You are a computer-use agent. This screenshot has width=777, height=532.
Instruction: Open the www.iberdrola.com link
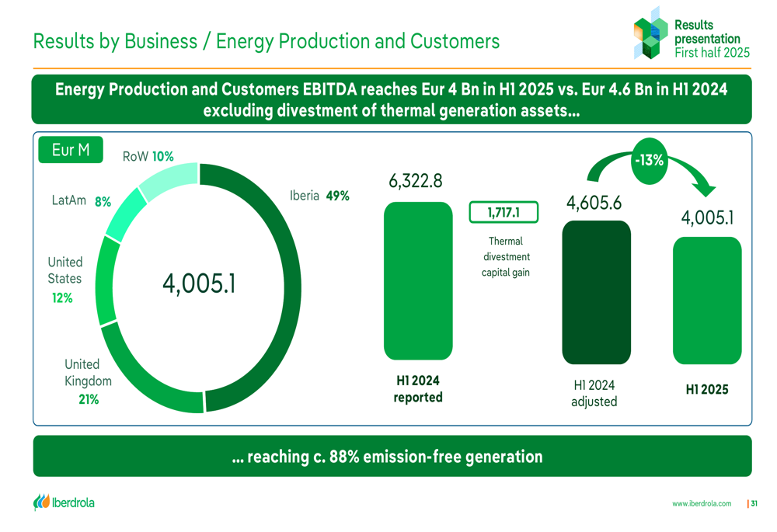(702, 503)
